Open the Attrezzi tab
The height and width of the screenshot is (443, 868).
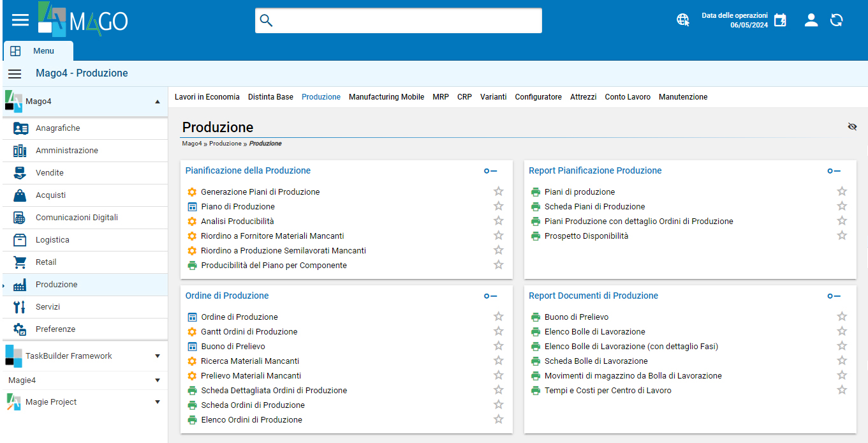(x=584, y=97)
